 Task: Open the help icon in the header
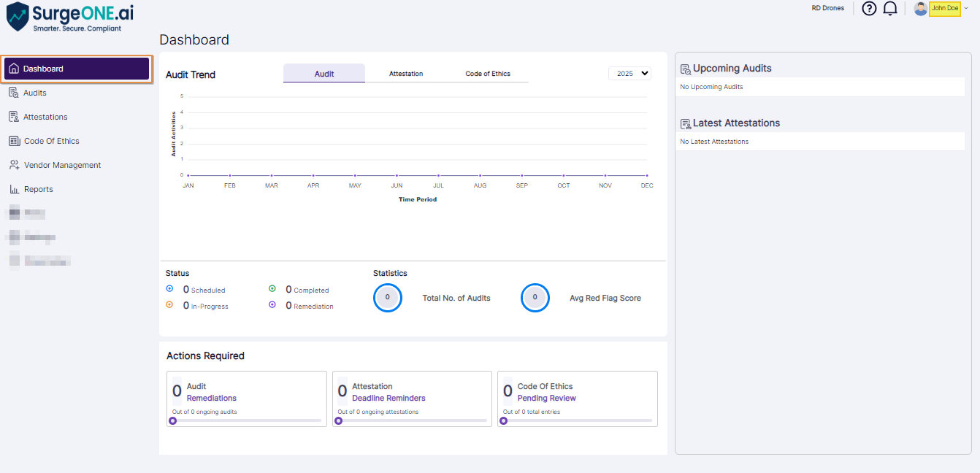[x=868, y=8]
